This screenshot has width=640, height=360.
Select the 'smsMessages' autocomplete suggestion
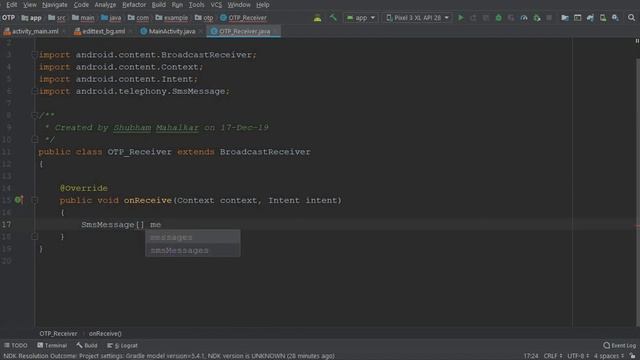193,250
